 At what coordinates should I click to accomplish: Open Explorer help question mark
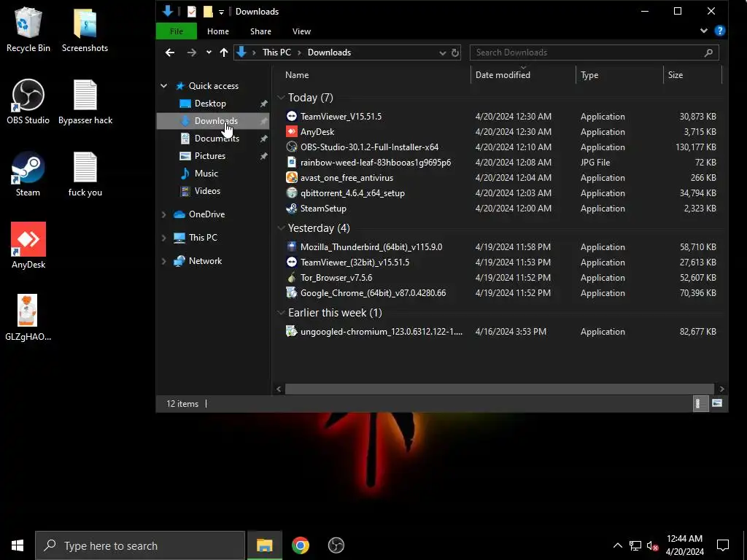[720, 31]
